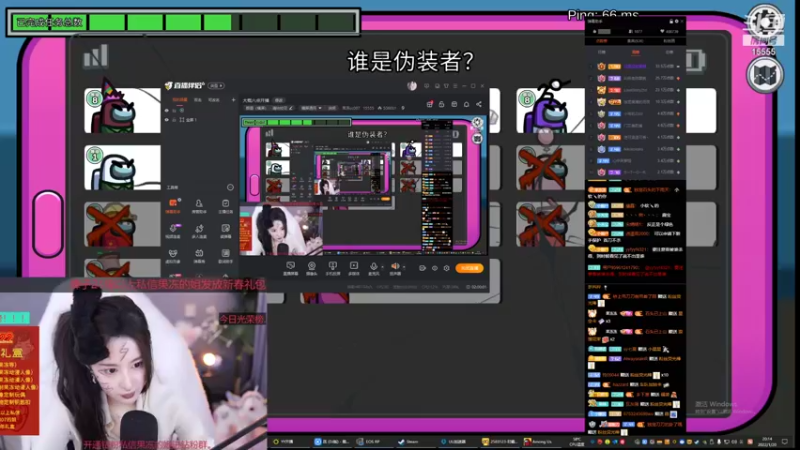Image resolution: width=800 pixels, height=450 pixels.
Task: Toggle visibility eye of first source row
Action: point(167,110)
